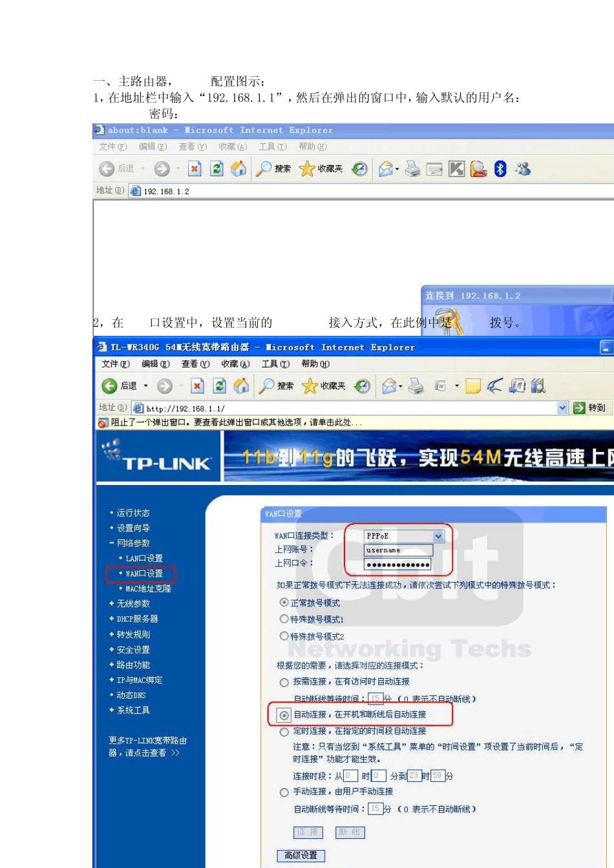Select 特殊拨号模式2 radio button
Screen dimensions: 614x868
(284, 635)
